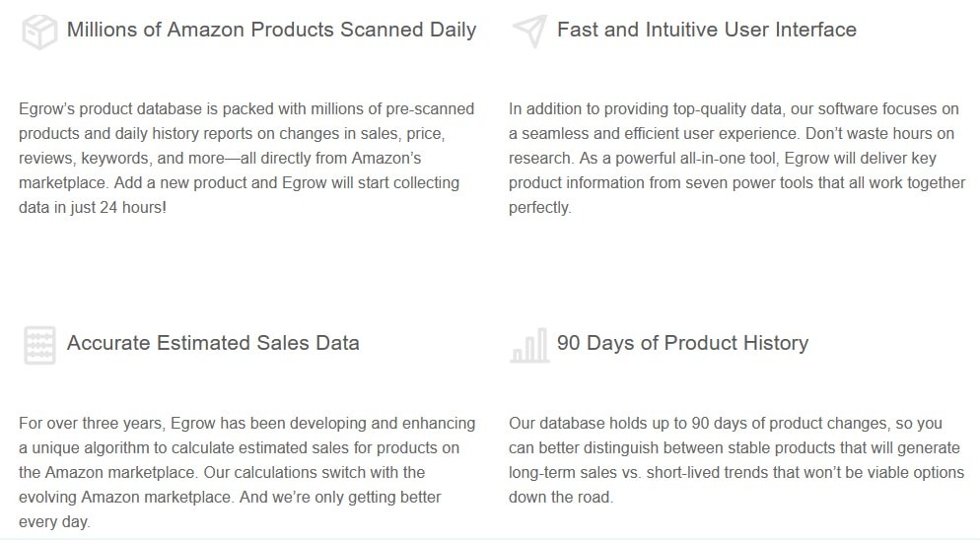The image size is (980, 540).
Task: Click the text 'every day.' in sales data paragraph
Action: 54,522
